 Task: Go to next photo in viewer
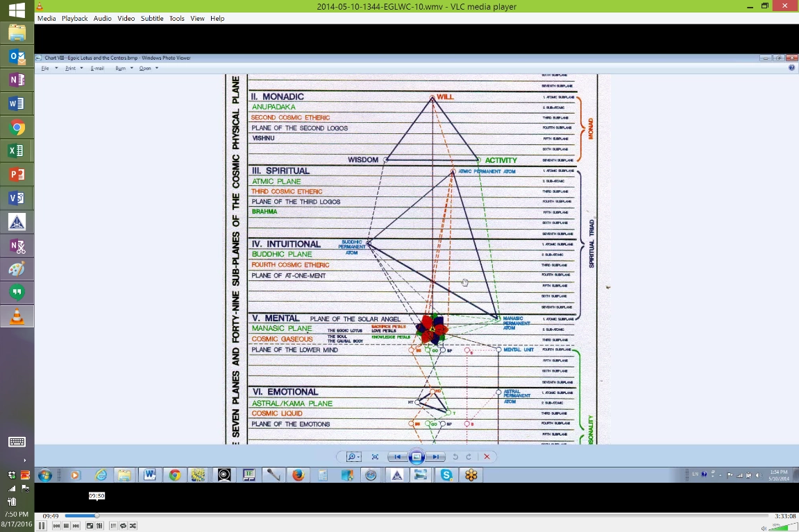[435, 456]
